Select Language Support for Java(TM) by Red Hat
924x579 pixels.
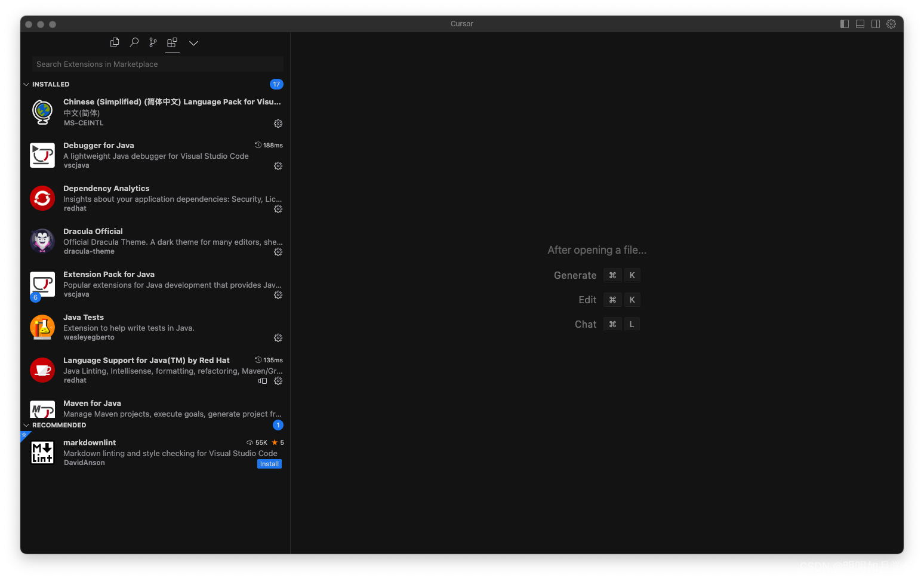[146, 360]
